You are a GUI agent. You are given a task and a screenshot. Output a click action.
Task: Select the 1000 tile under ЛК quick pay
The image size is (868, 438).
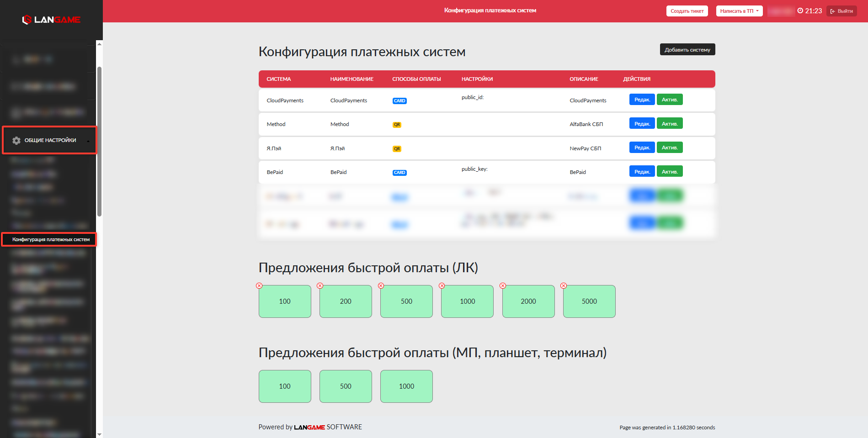tap(467, 301)
